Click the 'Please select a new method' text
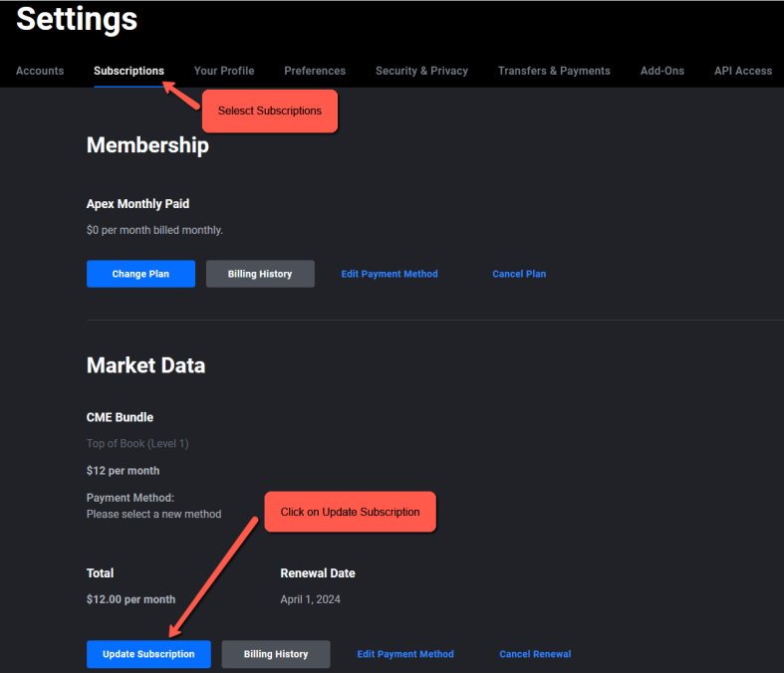Image resolution: width=784 pixels, height=673 pixels. pos(154,514)
